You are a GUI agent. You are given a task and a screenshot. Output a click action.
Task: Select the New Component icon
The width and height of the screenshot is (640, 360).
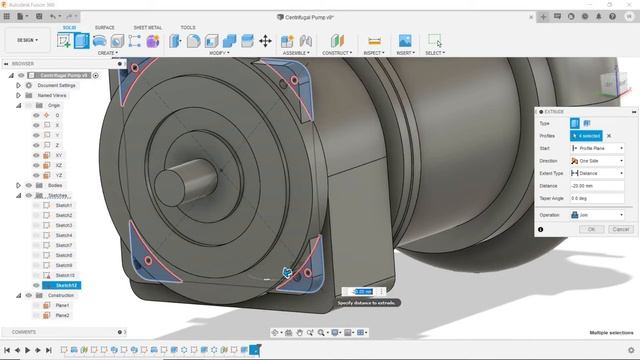point(287,41)
